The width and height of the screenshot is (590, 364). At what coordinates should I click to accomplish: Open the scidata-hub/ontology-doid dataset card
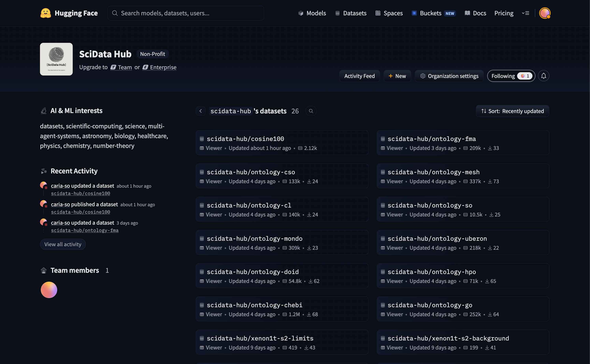pyautogui.click(x=282, y=276)
